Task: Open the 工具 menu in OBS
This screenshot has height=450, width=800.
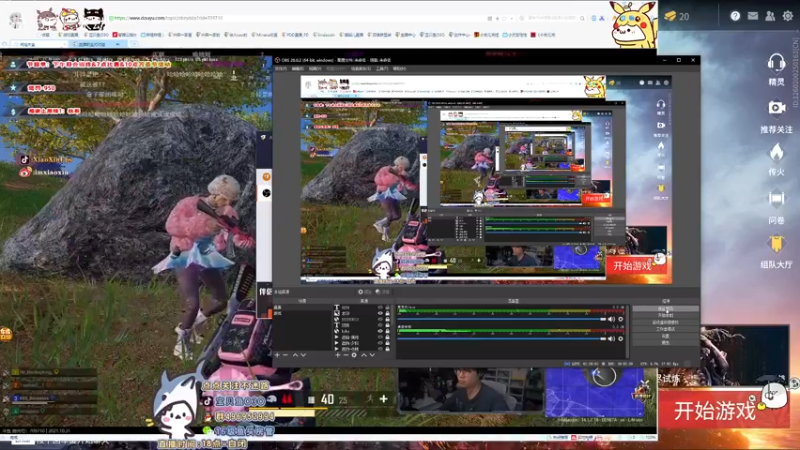Action: 382,68
